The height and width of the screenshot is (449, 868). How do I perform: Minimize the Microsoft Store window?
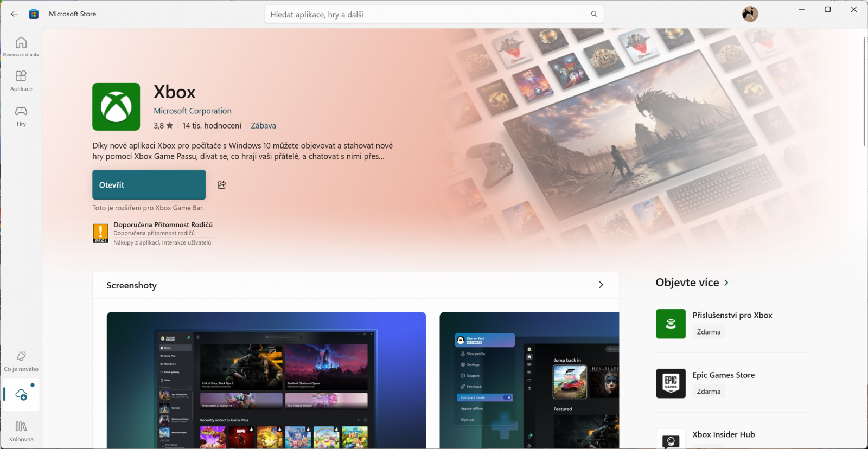coord(802,9)
